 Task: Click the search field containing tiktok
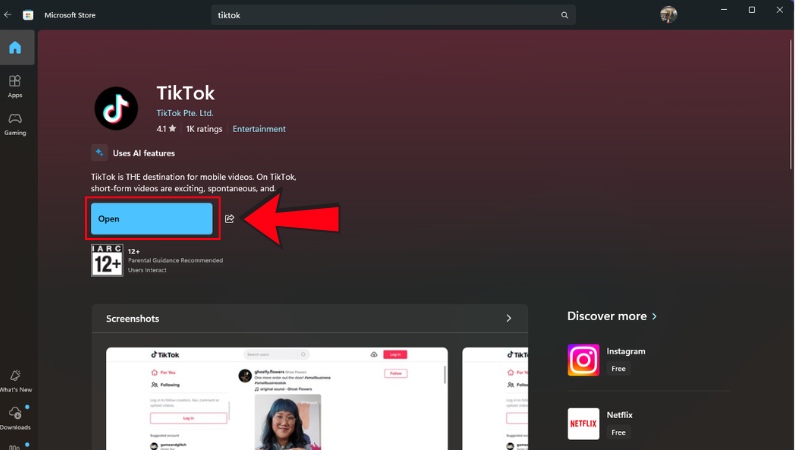click(x=393, y=15)
